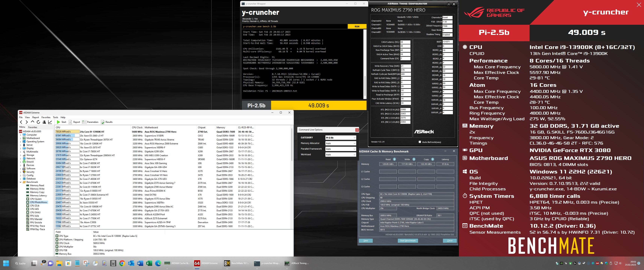Click Start Benchmark in Cache & Memory window
Screen dimensions: 644x270
[408, 240]
